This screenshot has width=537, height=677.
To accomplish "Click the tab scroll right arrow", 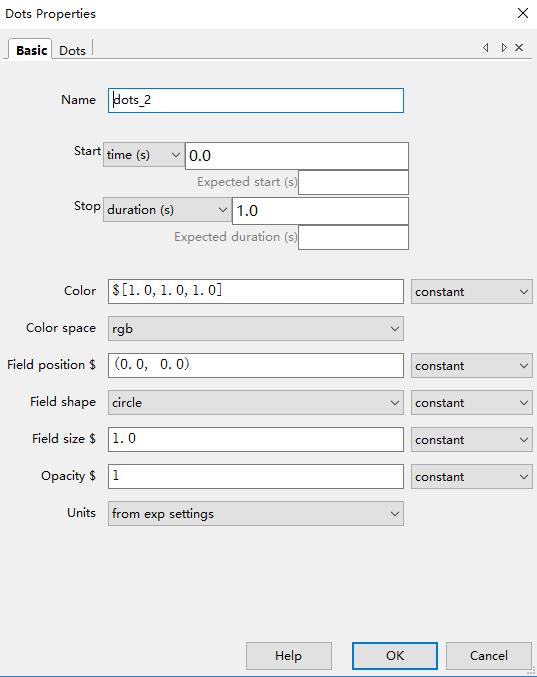I will [503, 47].
